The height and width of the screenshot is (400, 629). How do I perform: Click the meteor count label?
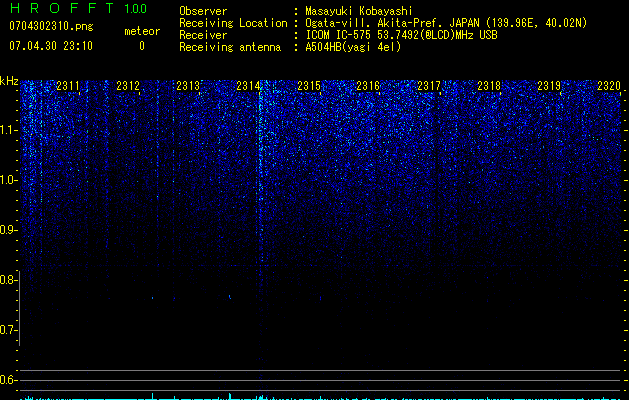(x=142, y=31)
